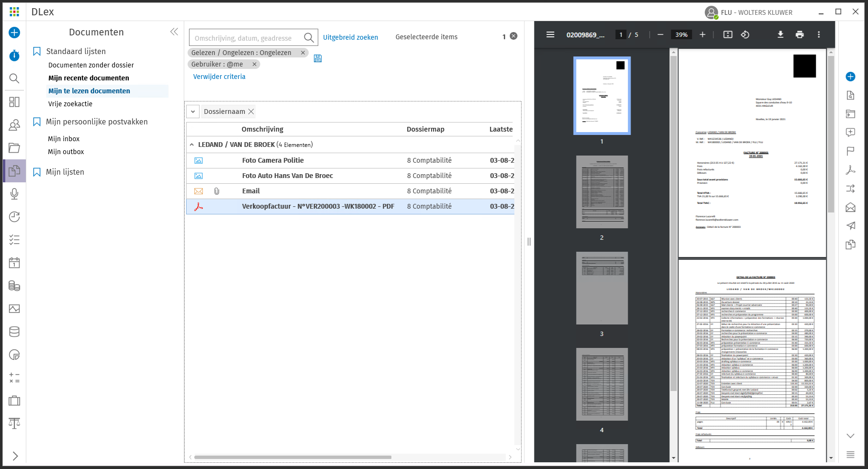This screenshot has width=868, height=469.
Task: Open the grouping dropdown beside Dossiernaam
Action: click(193, 112)
